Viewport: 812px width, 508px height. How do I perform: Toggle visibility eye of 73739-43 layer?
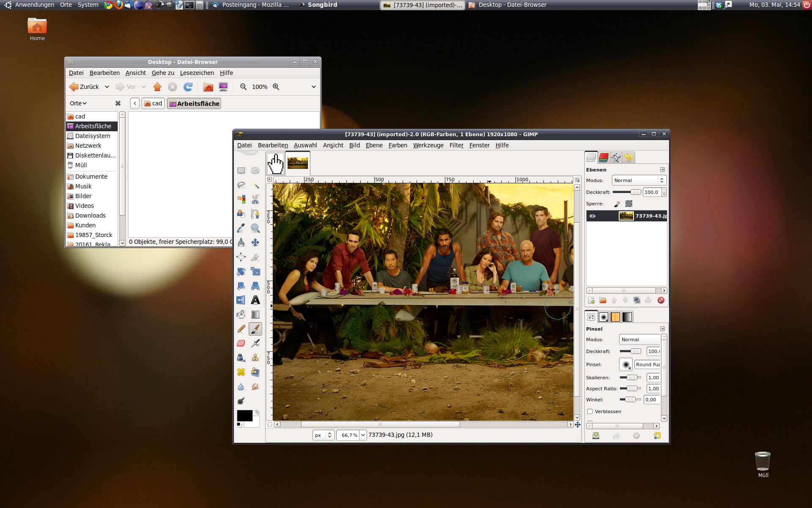coord(592,216)
